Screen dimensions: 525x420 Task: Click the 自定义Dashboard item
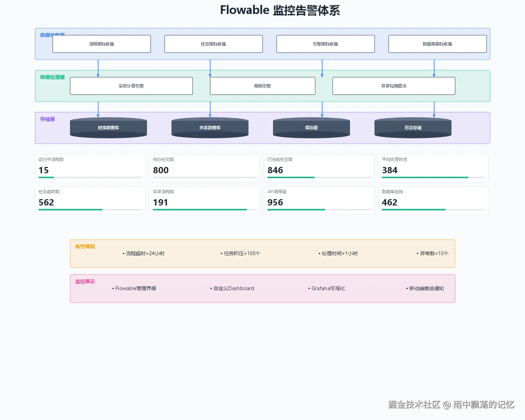coord(232,288)
